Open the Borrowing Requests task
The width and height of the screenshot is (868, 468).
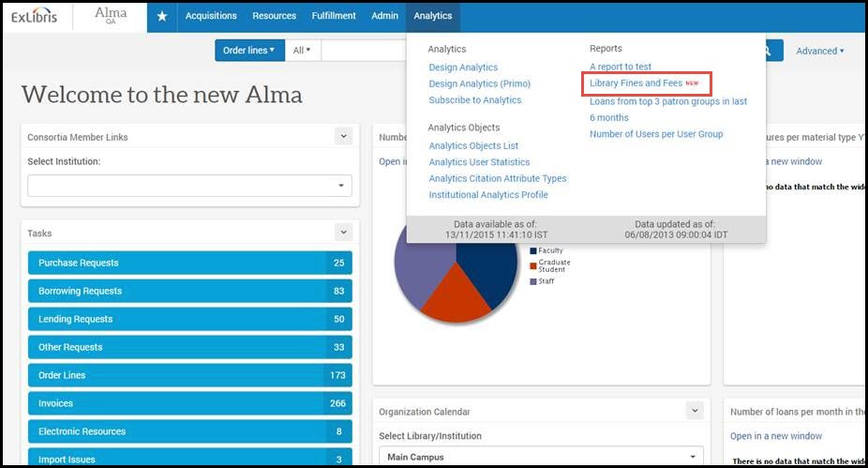pyautogui.click(x=190, y=291)
